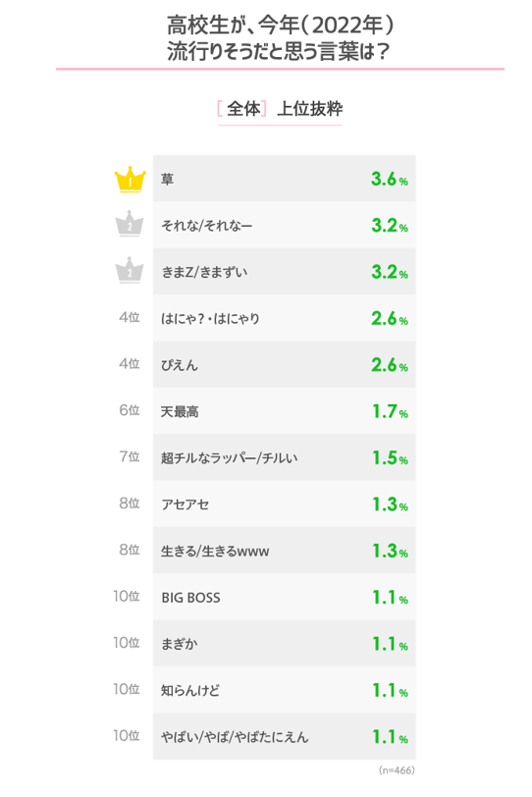This screenshot has width=532, height=797.
Task: Click the 天最高 row label
Action: point(180,411)
